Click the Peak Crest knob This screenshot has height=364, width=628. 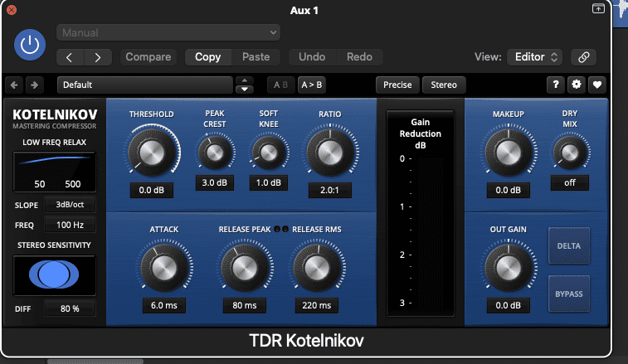pos(215,153)
